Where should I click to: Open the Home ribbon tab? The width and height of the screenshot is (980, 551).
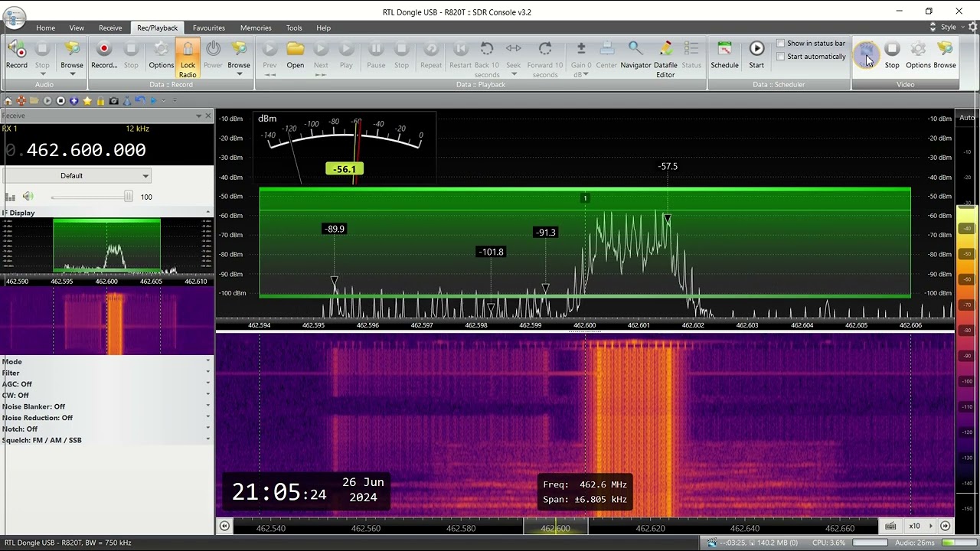[x=45, y=28]
